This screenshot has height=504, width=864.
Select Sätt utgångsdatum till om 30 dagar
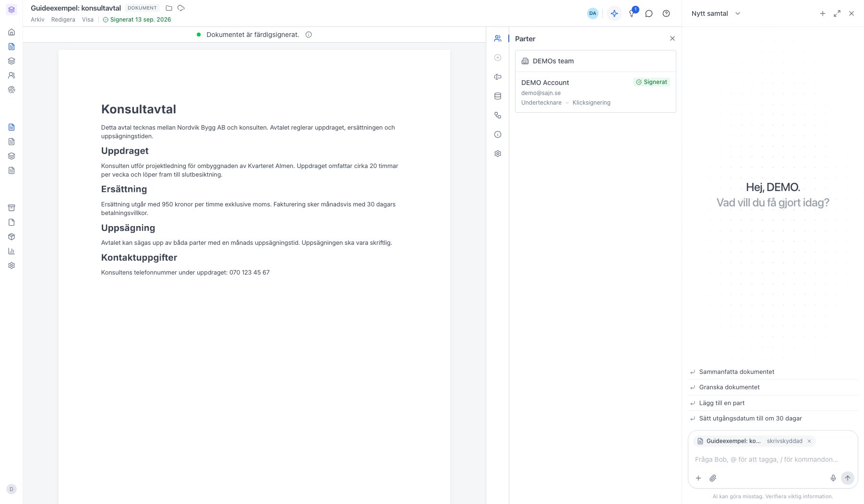point(773,419)
